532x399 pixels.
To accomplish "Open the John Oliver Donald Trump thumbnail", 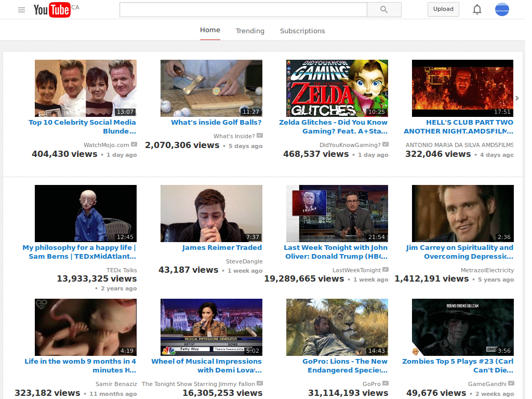I will pyautogui.click(x=337, y=214).
